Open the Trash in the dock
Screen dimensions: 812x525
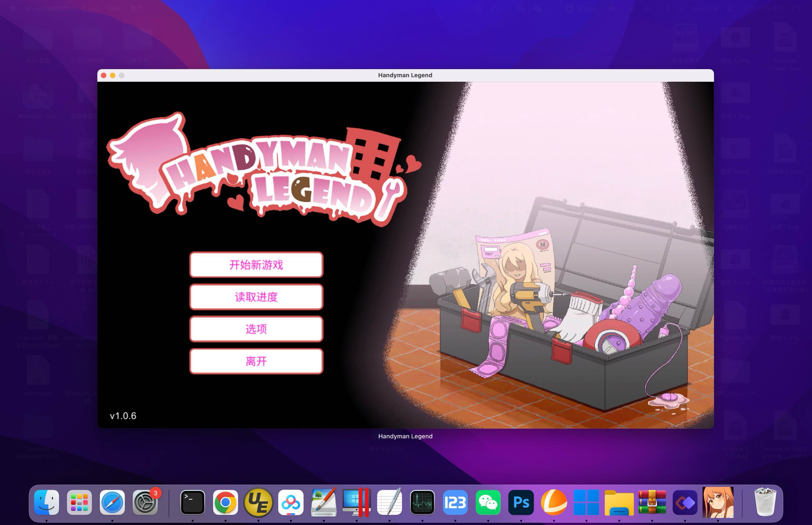coord(765,502)
